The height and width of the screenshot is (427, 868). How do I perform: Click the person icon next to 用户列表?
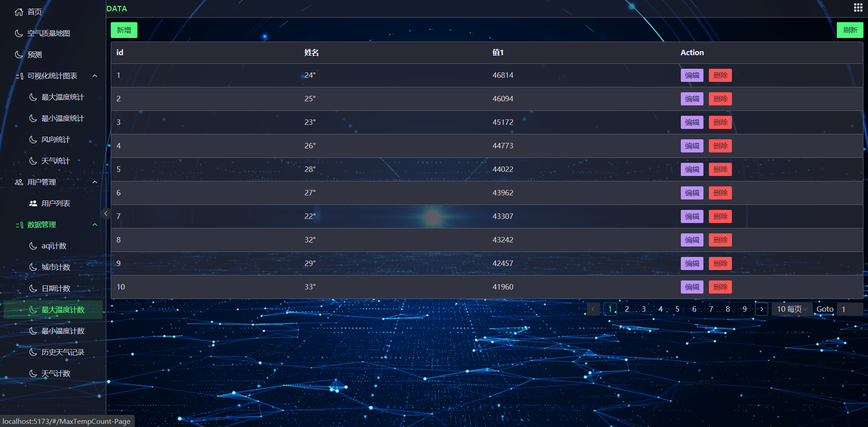tap(33, 203)
